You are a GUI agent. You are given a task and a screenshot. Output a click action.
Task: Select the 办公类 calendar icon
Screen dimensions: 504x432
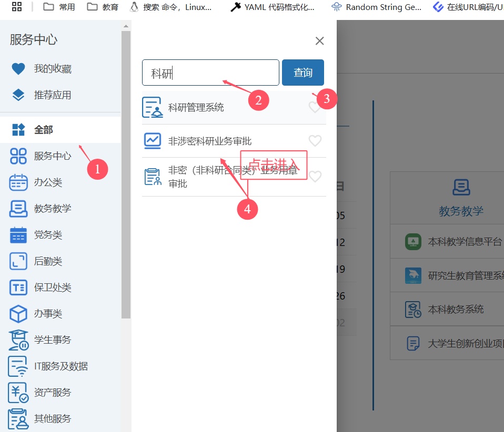18,182
